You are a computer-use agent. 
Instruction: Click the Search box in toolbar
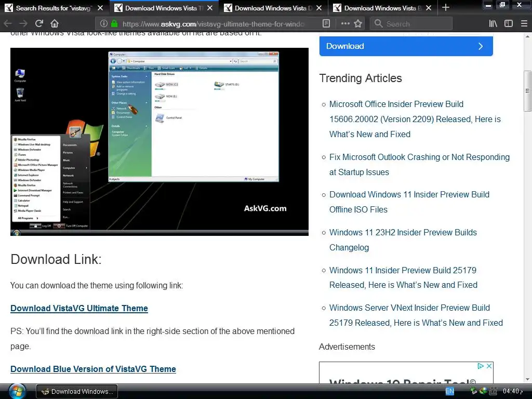411,24
